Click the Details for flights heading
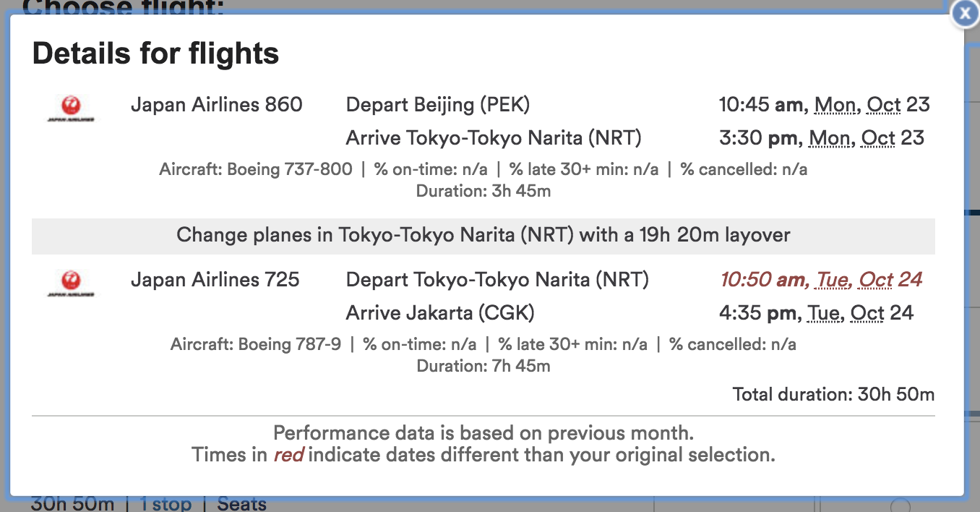 tap(155, 54)
